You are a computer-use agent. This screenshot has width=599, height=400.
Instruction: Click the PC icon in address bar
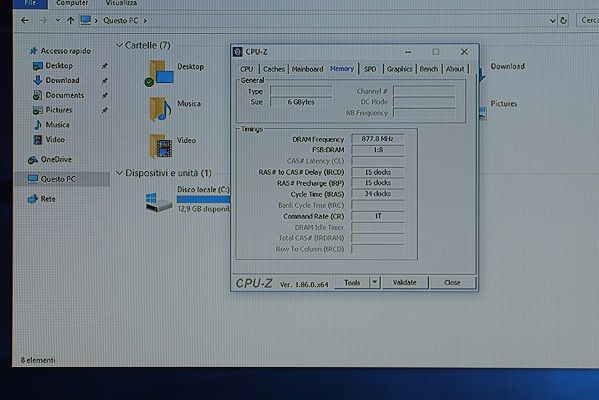pos(85,20)
